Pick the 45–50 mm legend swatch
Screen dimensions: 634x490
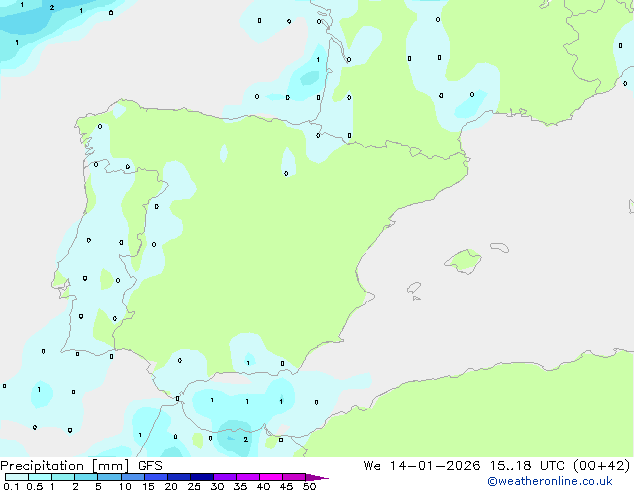click(x=294, y=477)
